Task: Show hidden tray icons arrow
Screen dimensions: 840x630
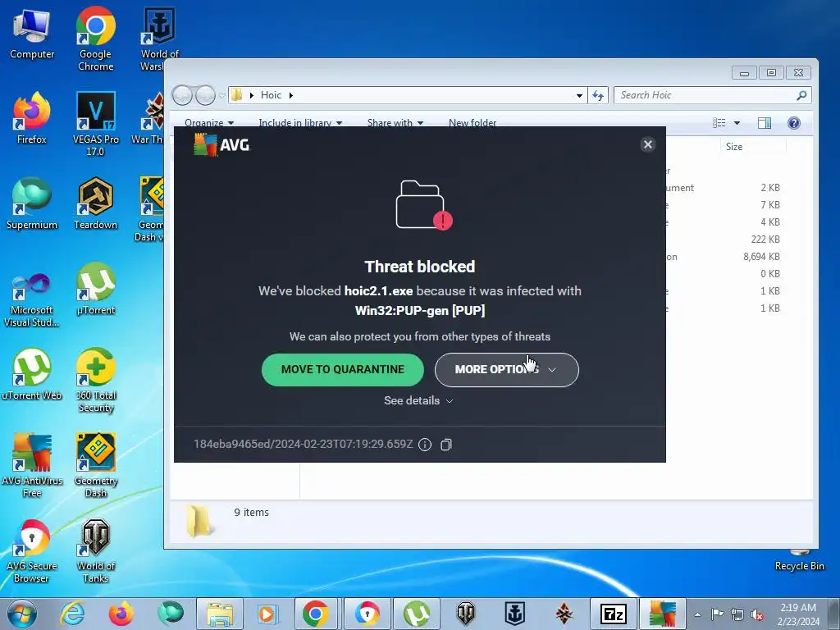Action: point(697,614)
